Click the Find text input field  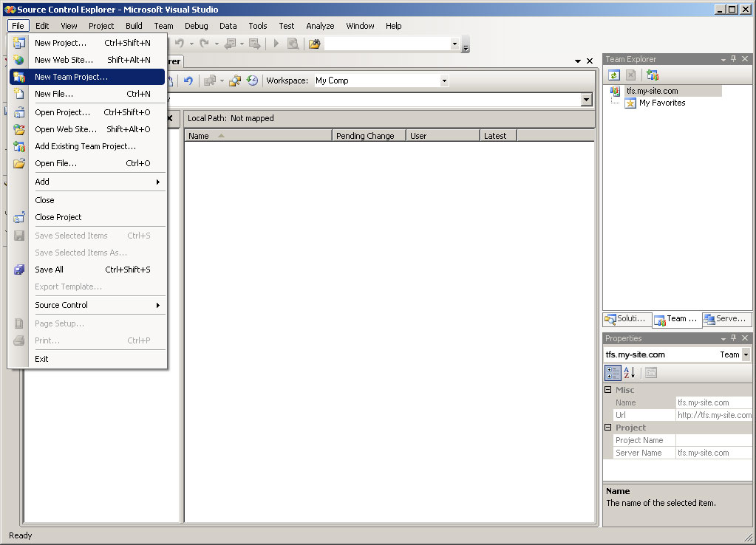click(x=388, y=44)
